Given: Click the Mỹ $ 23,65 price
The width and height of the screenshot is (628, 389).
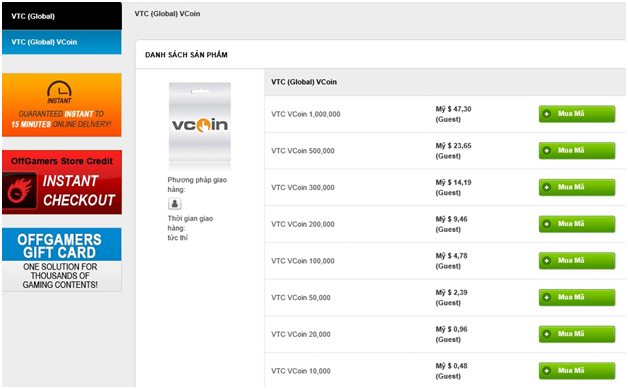Looking at the screenshot, I should (453, 146).
